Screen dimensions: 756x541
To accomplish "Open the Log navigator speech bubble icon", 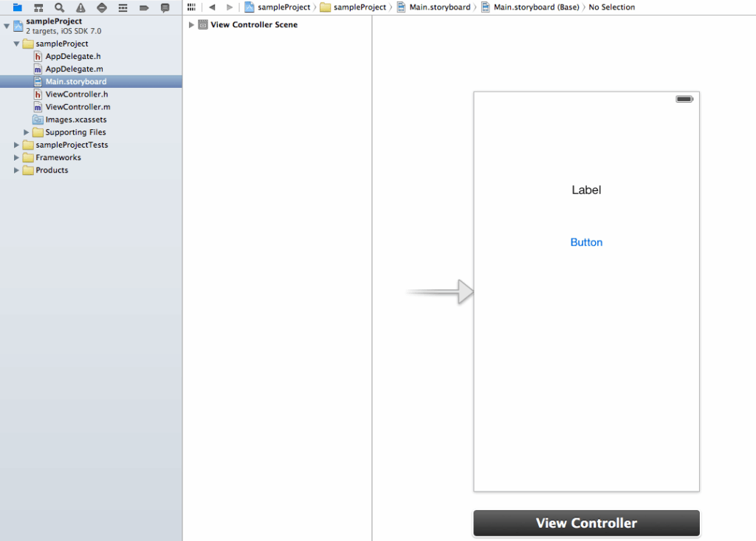I will [164, 7].
